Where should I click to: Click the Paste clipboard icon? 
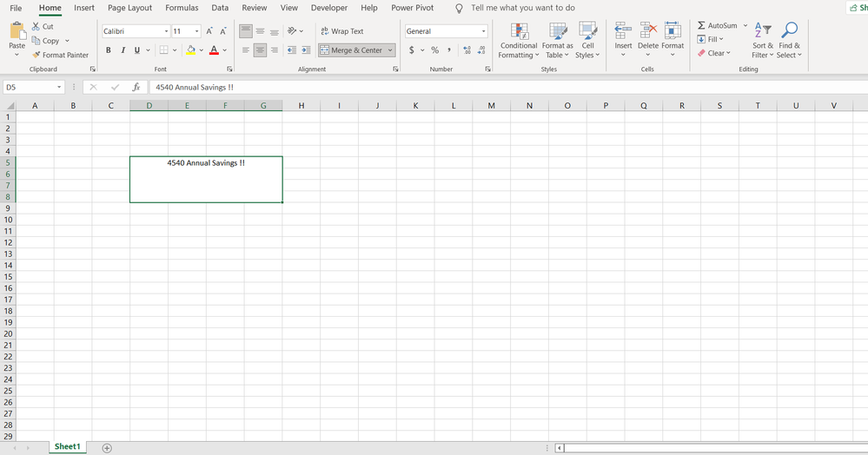pos(17,31)
